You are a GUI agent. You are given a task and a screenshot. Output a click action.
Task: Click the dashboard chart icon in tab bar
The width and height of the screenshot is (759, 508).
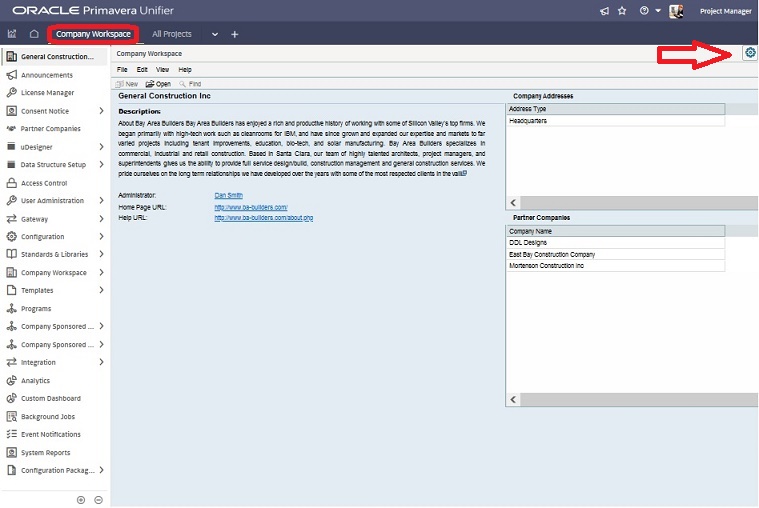(12, 34)
